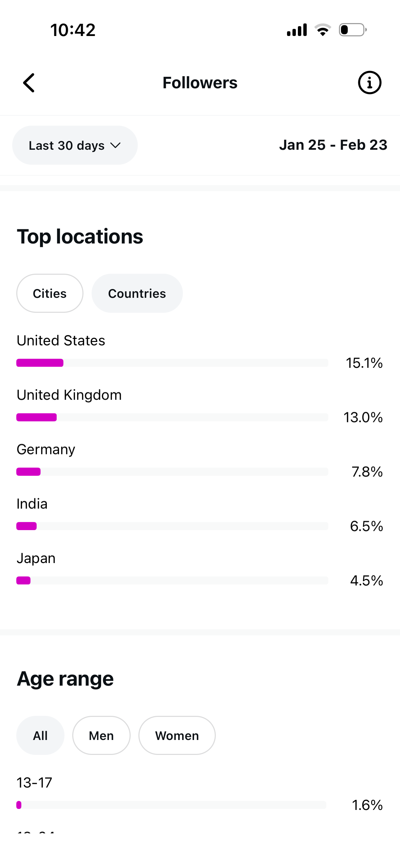Open the Last 30 days dropdown
The width and height of the screenshot is (400, 868).
pos(75,145)
